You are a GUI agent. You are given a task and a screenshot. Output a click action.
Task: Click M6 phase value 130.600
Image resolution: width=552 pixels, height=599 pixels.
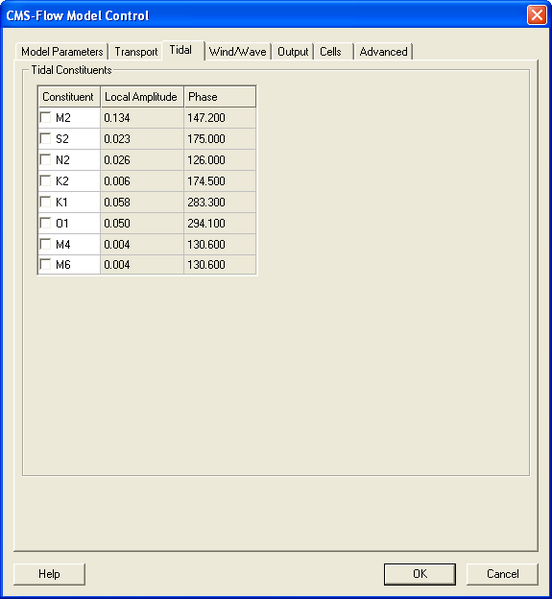220,264
